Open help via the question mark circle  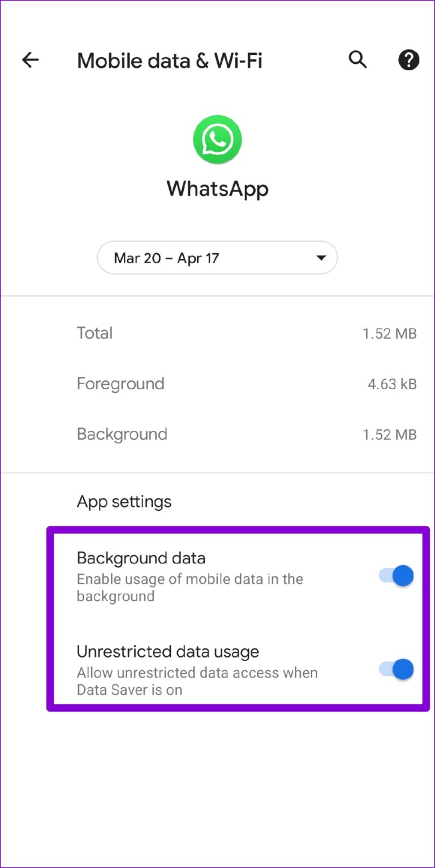408,60
